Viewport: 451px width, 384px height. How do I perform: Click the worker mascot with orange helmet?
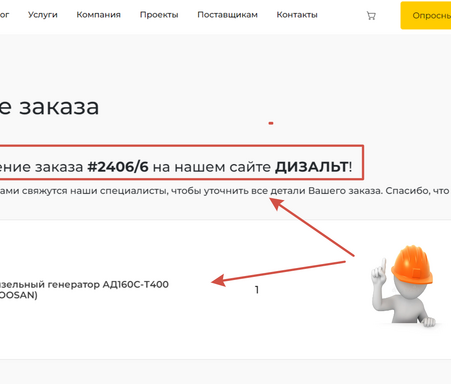(404, 286)
